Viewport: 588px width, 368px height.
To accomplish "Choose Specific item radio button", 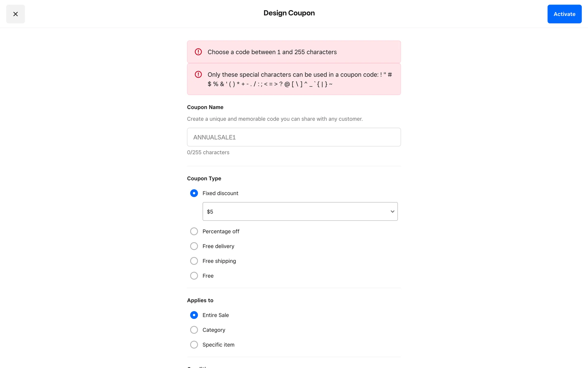I will [x=194, y=345].
